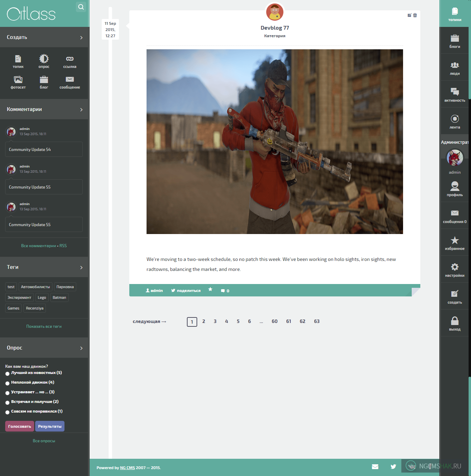This screenshot has width=471, height=476.
Task: Open блоги in the right navigation
Action: coord(455,41)
